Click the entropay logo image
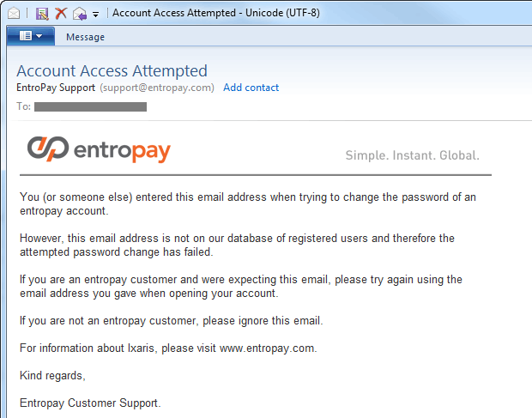The image size is (532, 418). coord(99,149)
